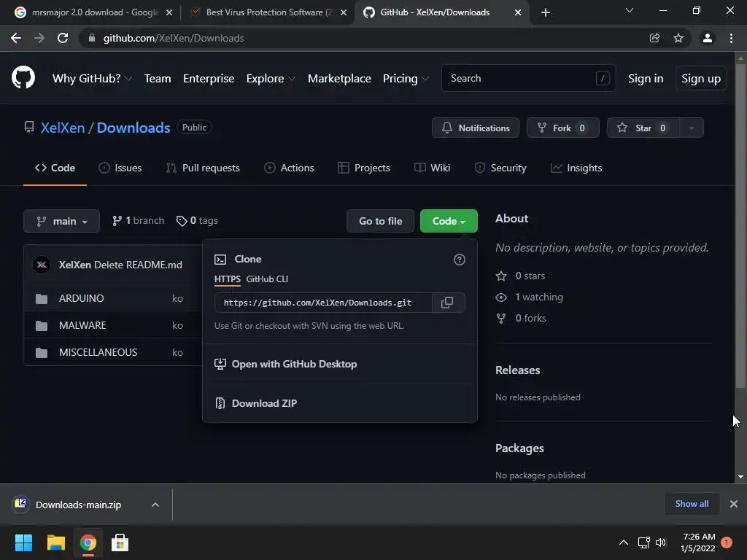
Task: Click the MALWARE folder icon
Action: coord(42,326)
